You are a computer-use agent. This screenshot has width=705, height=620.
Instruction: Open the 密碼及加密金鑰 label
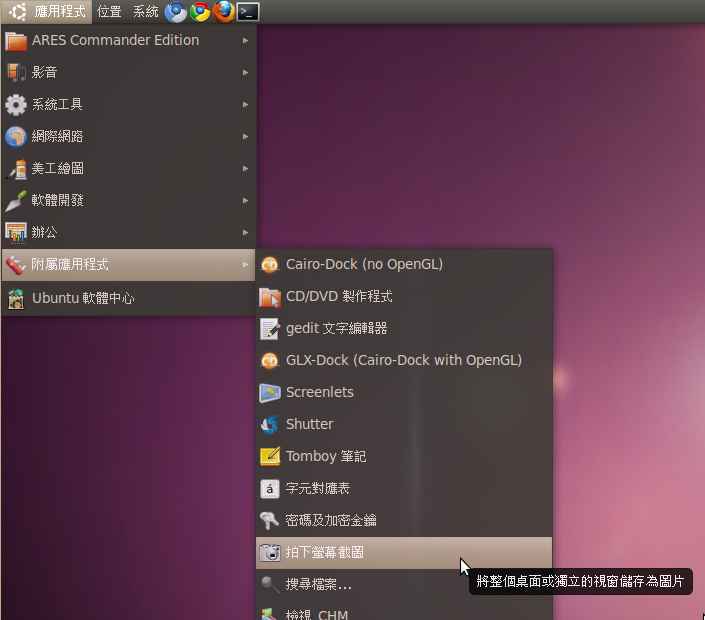click(x=330, y=521)
